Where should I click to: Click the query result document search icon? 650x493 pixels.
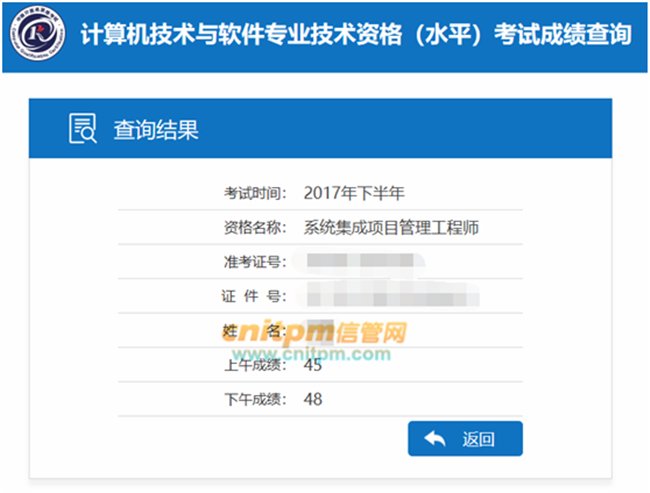81,129
